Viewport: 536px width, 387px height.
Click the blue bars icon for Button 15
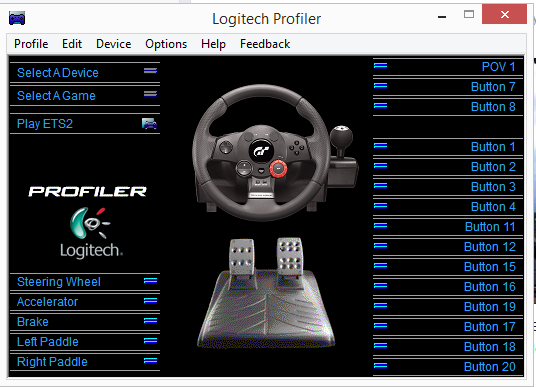[380, 266]
